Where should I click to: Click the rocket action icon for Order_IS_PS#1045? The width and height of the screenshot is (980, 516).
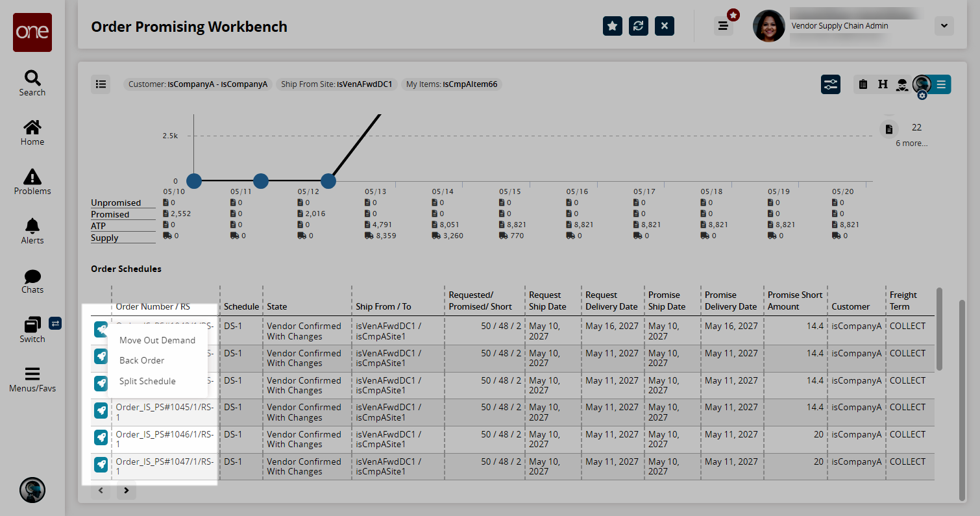pos(101,410)
